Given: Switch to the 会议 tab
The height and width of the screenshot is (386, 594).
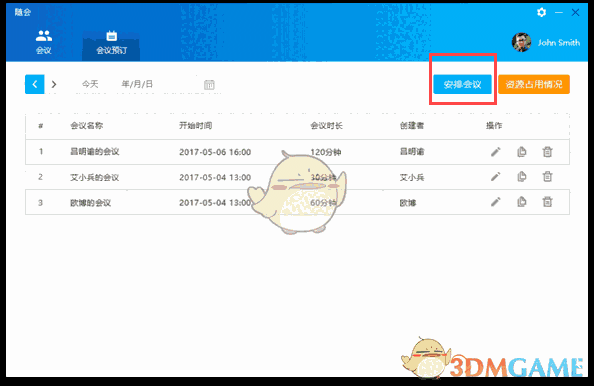Looking at the screenshot, I should 44,42.
